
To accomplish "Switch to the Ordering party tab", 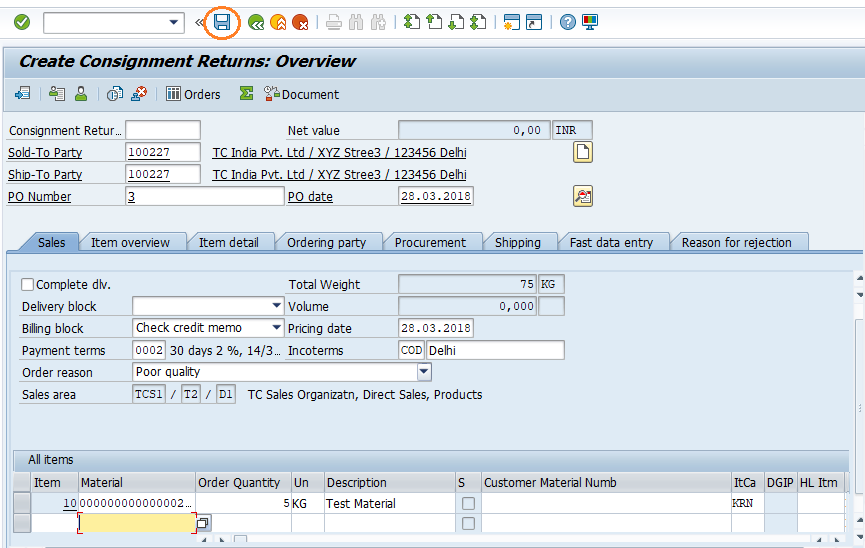I will tap(327, 242).
